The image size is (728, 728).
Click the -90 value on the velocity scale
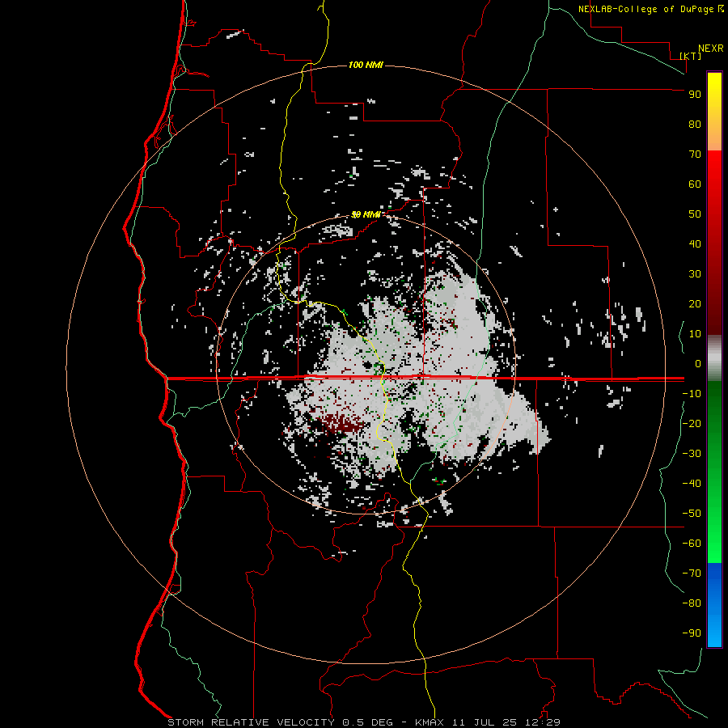pyautogui.click(x=692, y=633)
